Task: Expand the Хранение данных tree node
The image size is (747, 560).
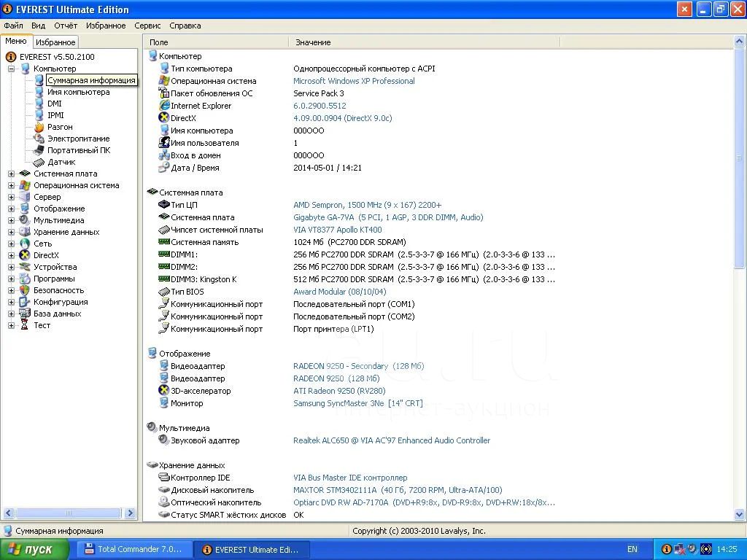Action: [x=11, y=232]
